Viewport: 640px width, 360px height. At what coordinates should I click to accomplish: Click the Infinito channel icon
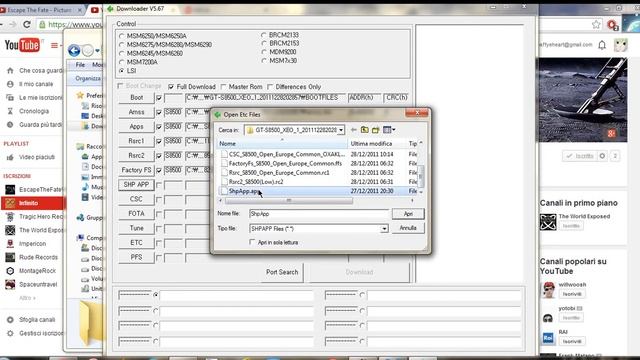(x=10, y=203)
